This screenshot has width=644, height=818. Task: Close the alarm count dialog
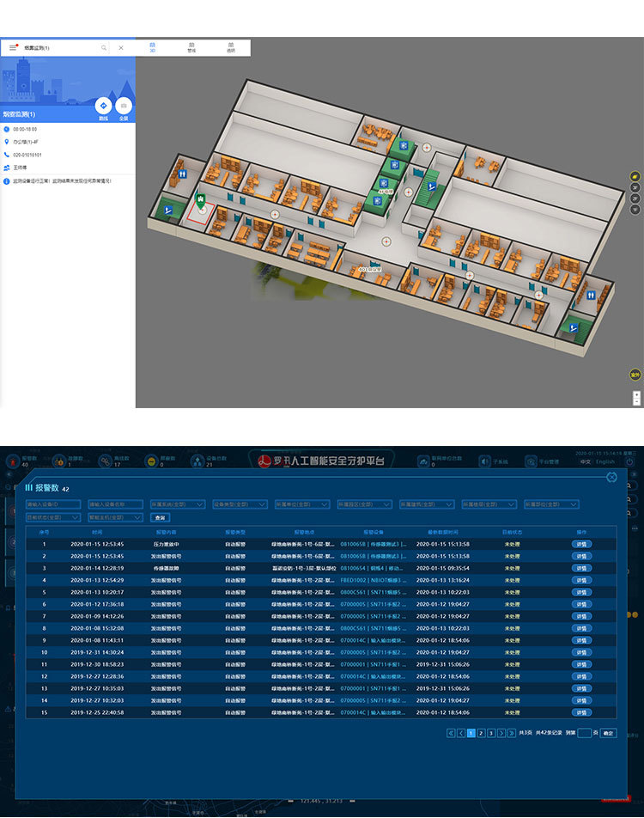pyautogui.click(x=611, y=478)
